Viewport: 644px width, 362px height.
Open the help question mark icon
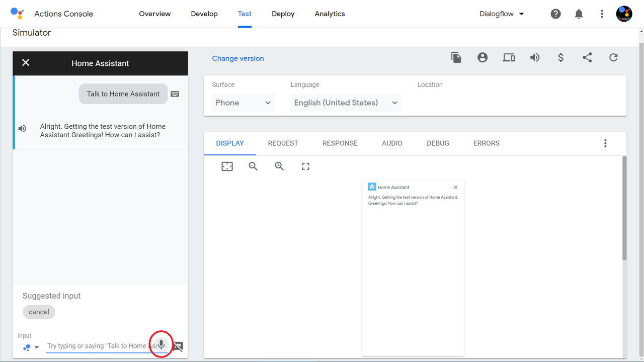(x=555, y=14)
